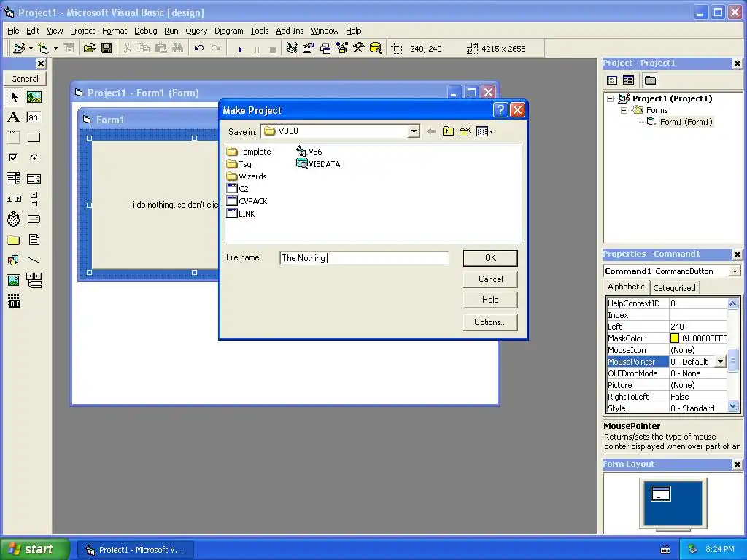Screen dimensions: 747x560
Task: Collapse the Project1 tree node
Action: pyautogui.click(x=611, y=98)
